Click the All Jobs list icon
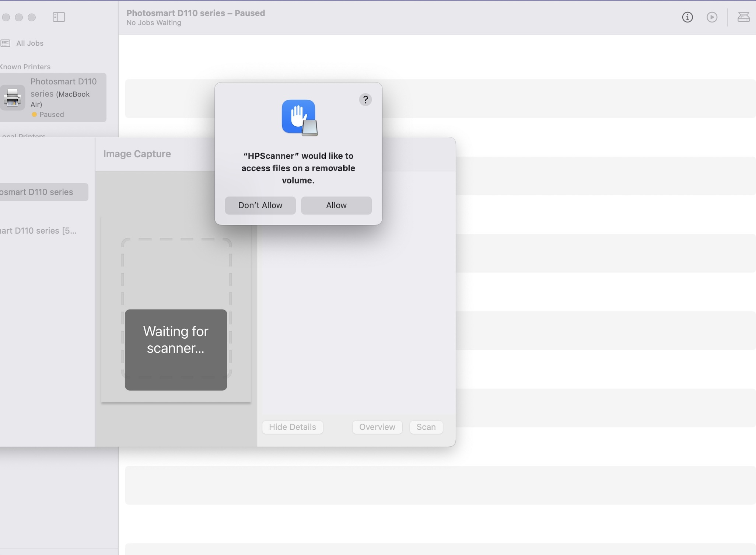This screenshot has height=555, width=756. (x=6, y=43)
